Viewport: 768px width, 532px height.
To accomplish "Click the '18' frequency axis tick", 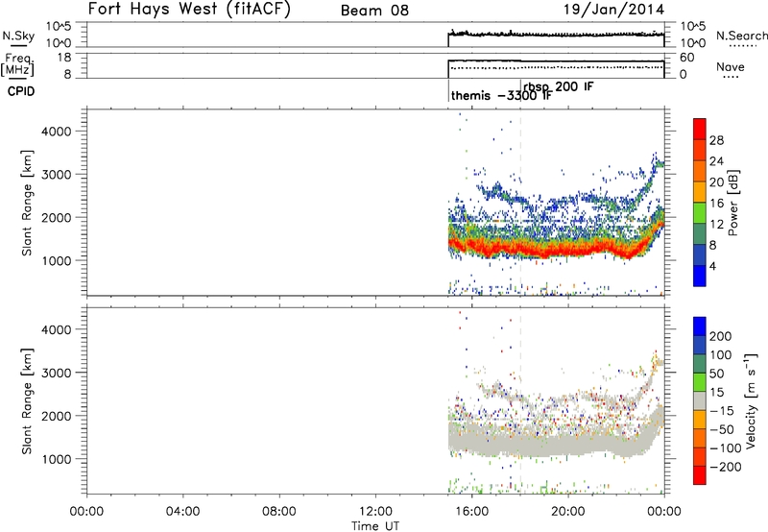I will coord(64,57).
